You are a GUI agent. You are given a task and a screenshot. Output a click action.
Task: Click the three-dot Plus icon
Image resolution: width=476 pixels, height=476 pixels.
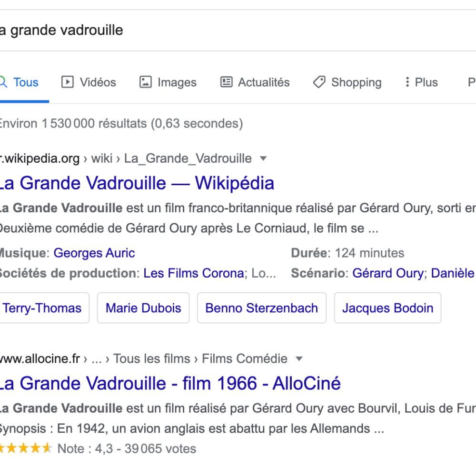pyautogui.click(x=407, y=82)
